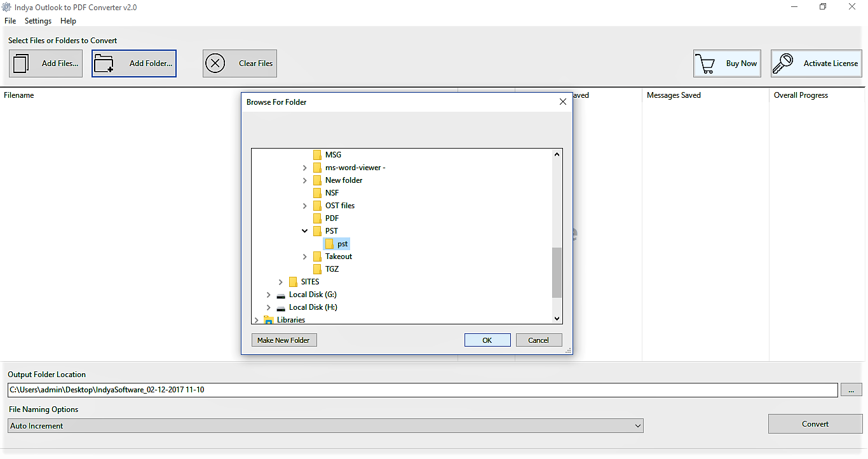Select the NSF tree label
Viewport: 868px width, 459px height.
pos(332,193)
